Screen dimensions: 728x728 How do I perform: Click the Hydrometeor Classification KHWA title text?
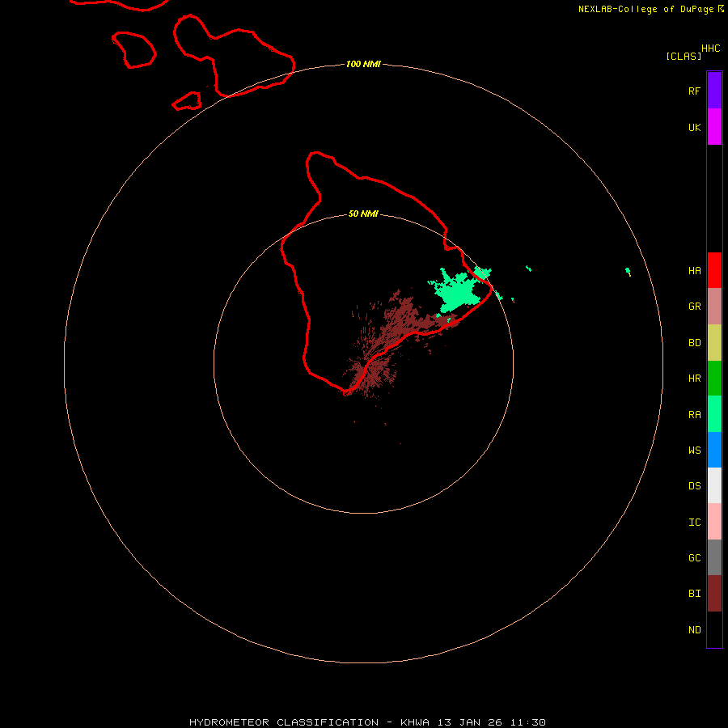(367, 722)
